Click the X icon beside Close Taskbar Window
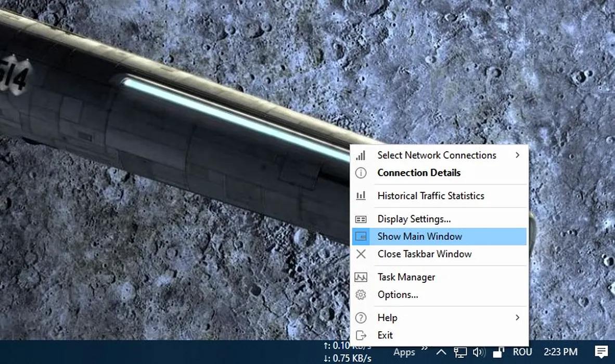 pos(361,254)
